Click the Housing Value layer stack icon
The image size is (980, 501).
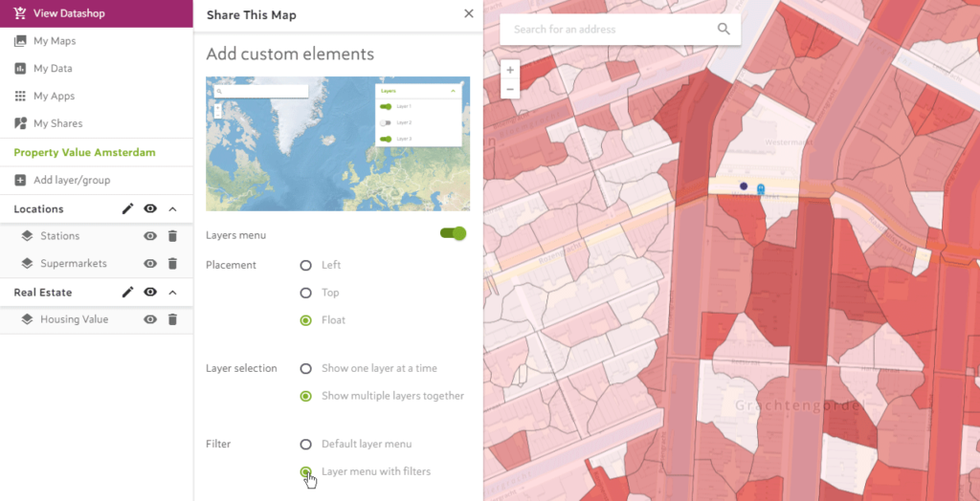[27, 319]
